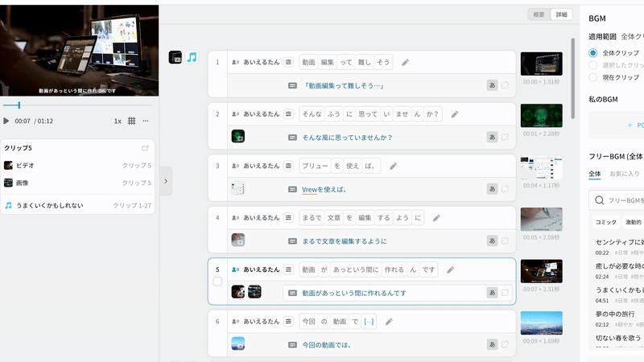This screenshot has width=644, height=362.
Task: Click the export icon in the クリップ5 panel
Action: point(145,148)
